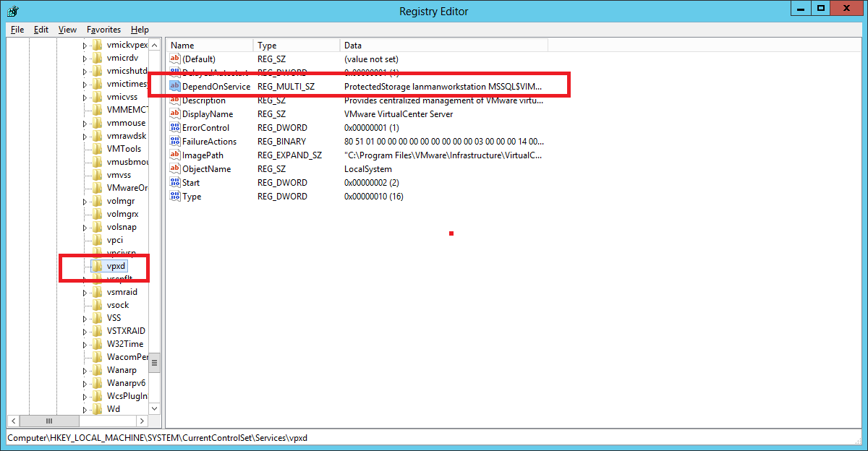Open the Favorites menu
The image size is (868, 451).
click(x=103, y=30)
